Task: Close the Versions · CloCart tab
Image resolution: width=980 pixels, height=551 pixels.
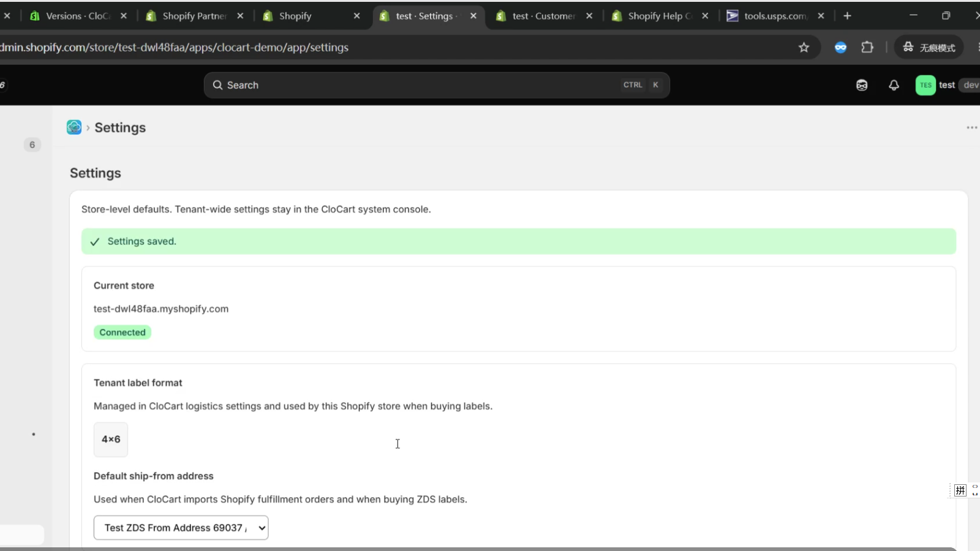Action: coord(124,16)
